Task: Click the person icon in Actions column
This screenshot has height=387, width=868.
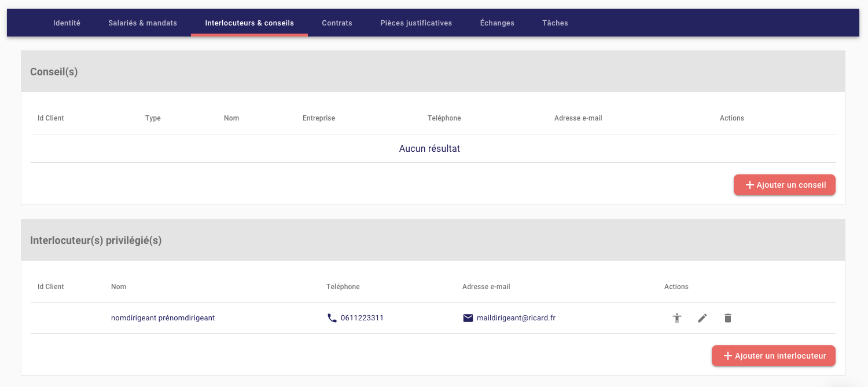Action: 677,318
